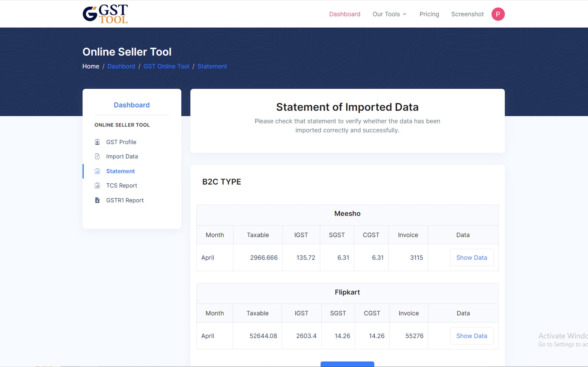Click the GST Tool logo
Screen dimensions: 588x367
pyautogui.click(x=105, y=14)
